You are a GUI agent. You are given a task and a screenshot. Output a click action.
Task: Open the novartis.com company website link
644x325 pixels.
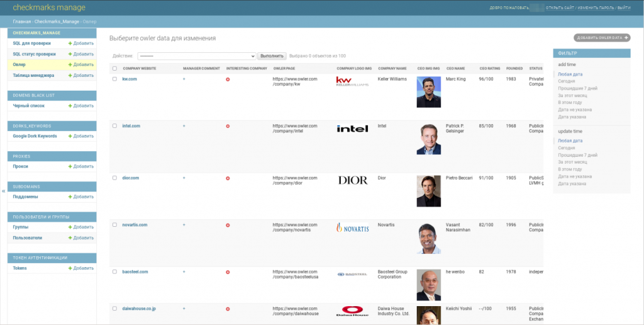pos(135,225)
